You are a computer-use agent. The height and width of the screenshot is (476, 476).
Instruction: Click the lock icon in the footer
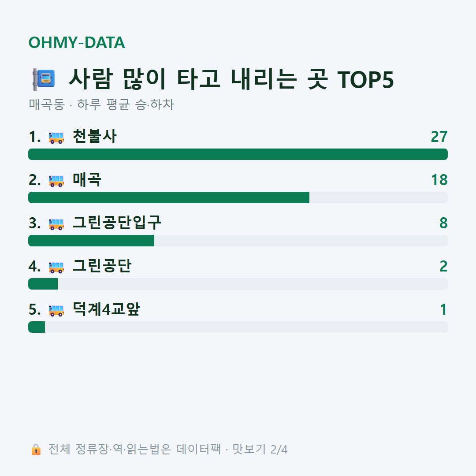(x=36, y=450)
